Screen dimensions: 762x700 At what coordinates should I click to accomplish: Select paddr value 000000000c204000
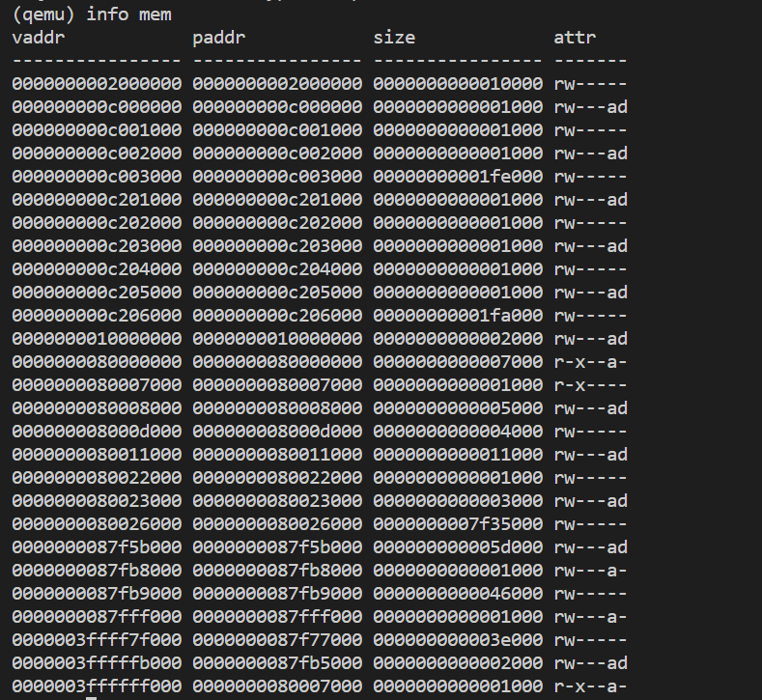point(277,269)
